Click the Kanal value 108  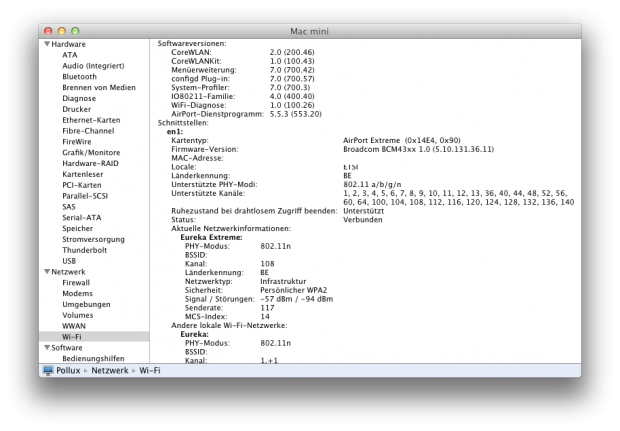(x=267, y=264)
